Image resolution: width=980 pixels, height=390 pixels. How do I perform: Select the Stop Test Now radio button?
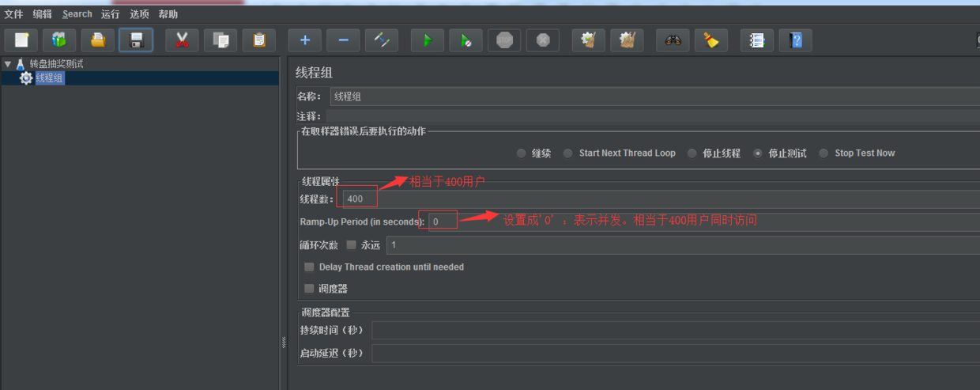(x=824, y=153)
